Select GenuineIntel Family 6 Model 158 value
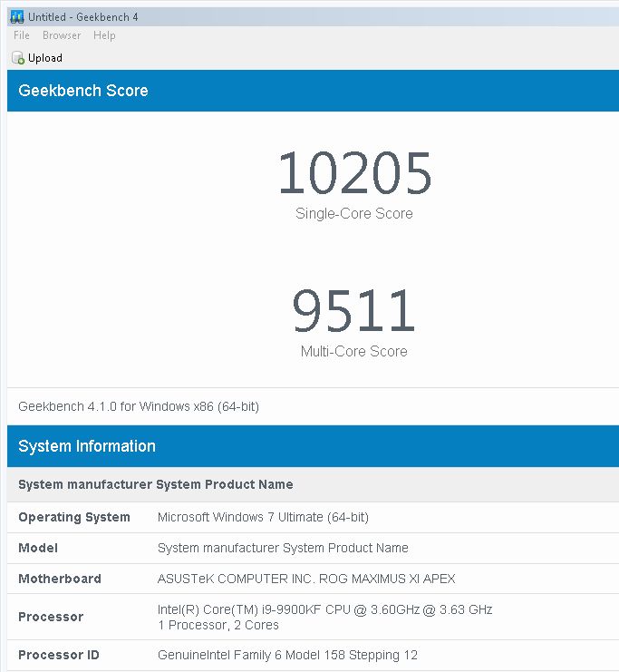Image resolution: width=619 pixels, height=672 pixels. [287, 656]
